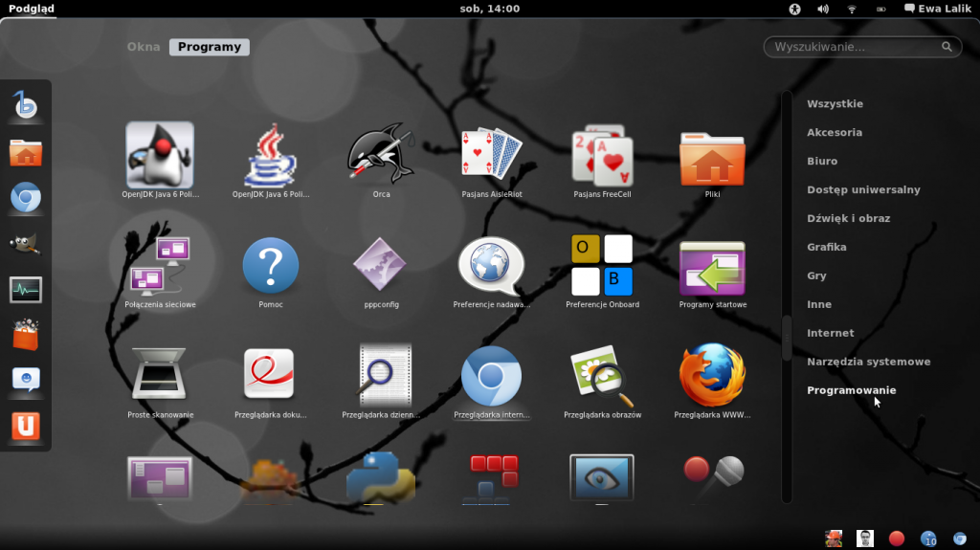Click the applications grid scrollbar handle
Image resolution: width=980 pixels, height=550 pixels.
click(787, 338)
